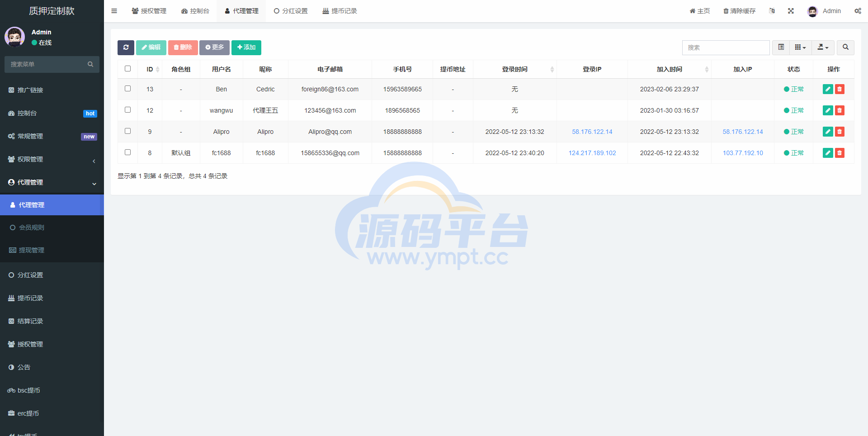Check the row with ID 12
This screenshot has height=436, width=868.
[127, 110]
